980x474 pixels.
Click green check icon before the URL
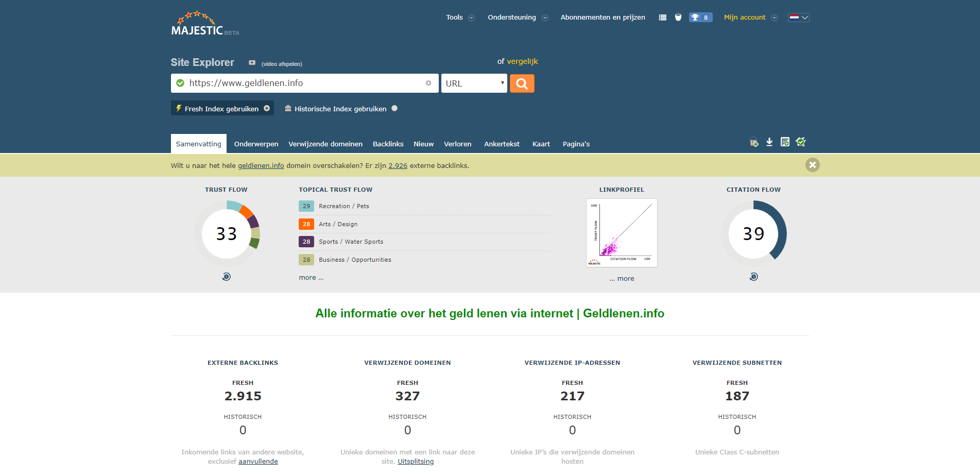(x=180, y=83)
